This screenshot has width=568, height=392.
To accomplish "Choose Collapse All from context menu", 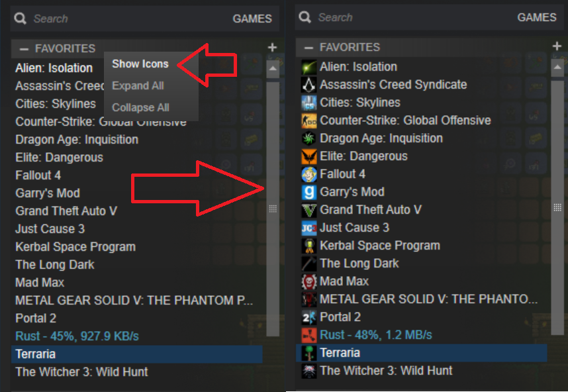I will point(140,107).
